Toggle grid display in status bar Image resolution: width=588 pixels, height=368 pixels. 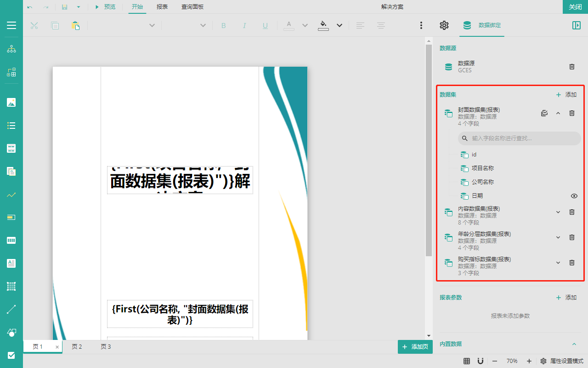click(466, 361)
